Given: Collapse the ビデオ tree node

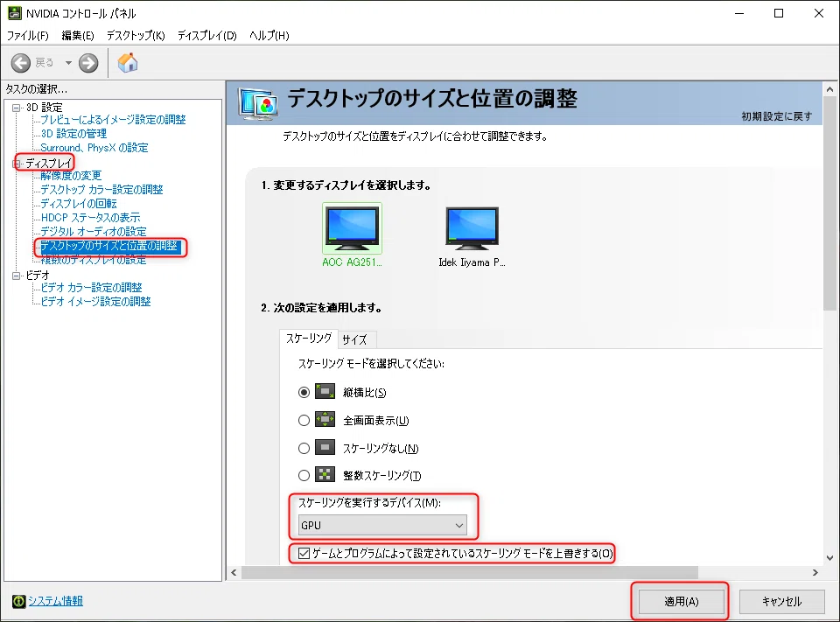Looking at the screenshot, I should pos(17,276).
